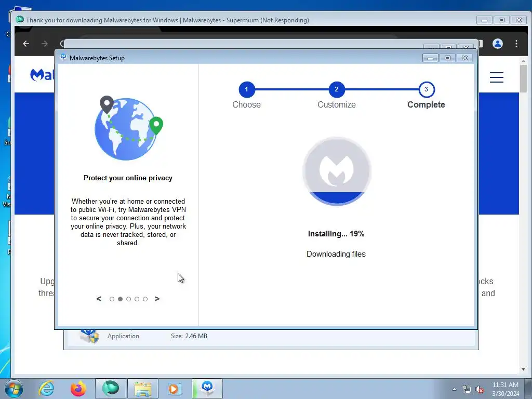Click the muted volume tray icon
The width and height of the screenshot is (532, 399).
[480, 389]
